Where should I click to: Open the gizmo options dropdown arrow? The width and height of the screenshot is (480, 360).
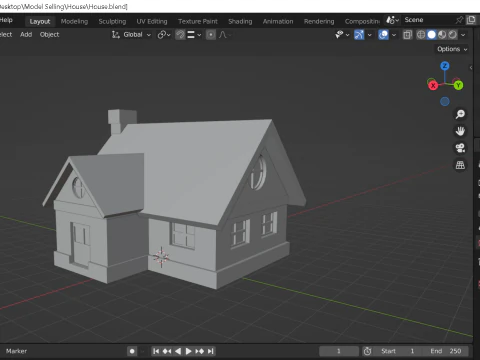(369, 35)
